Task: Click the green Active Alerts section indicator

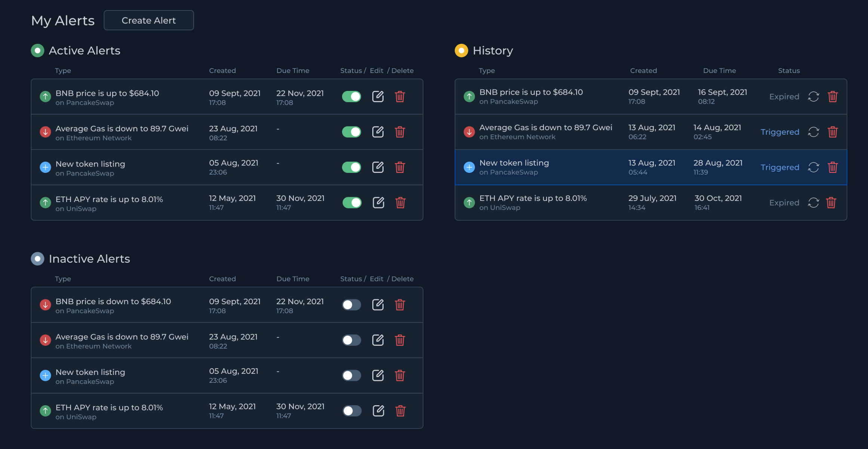Action: coord(37,51)
